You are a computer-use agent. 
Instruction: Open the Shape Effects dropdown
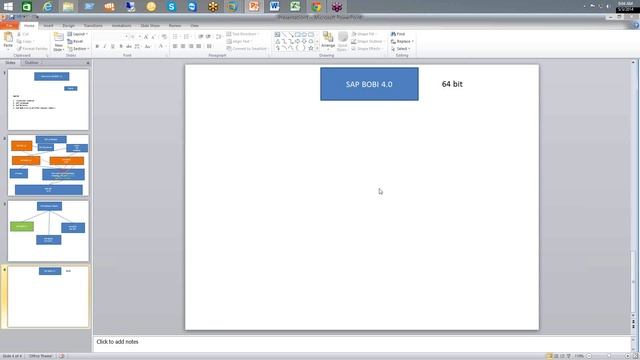(367, 49)
